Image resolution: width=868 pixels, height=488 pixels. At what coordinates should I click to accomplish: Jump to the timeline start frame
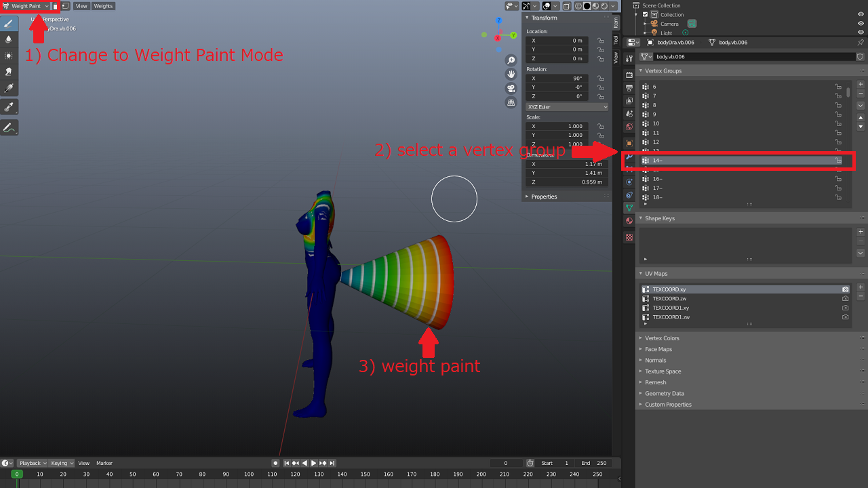tap(287, 463)
